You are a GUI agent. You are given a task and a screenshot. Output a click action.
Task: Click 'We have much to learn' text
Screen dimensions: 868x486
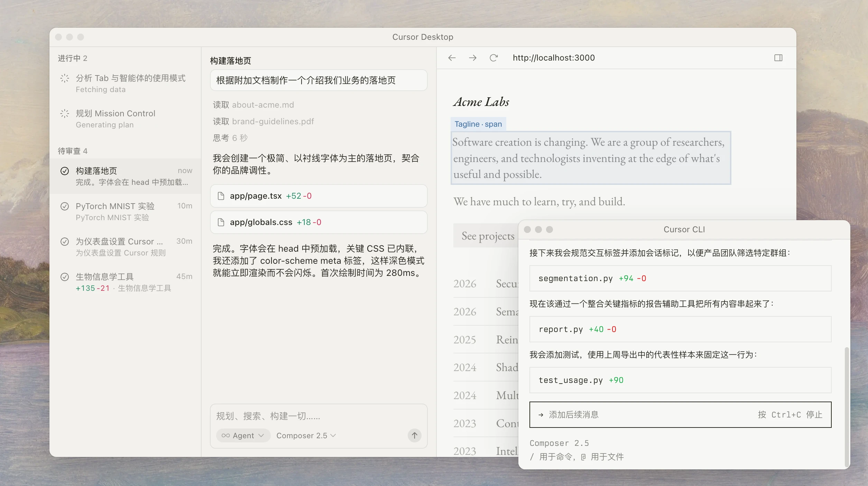tap(539, 201)
